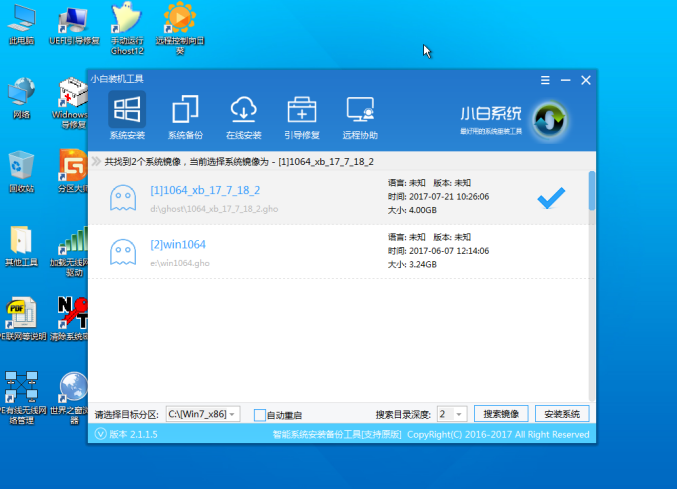Image resolution: width=677 pixels, height=489 pixels.
Task: Open the 引导修复 tab
Action: 302,117
